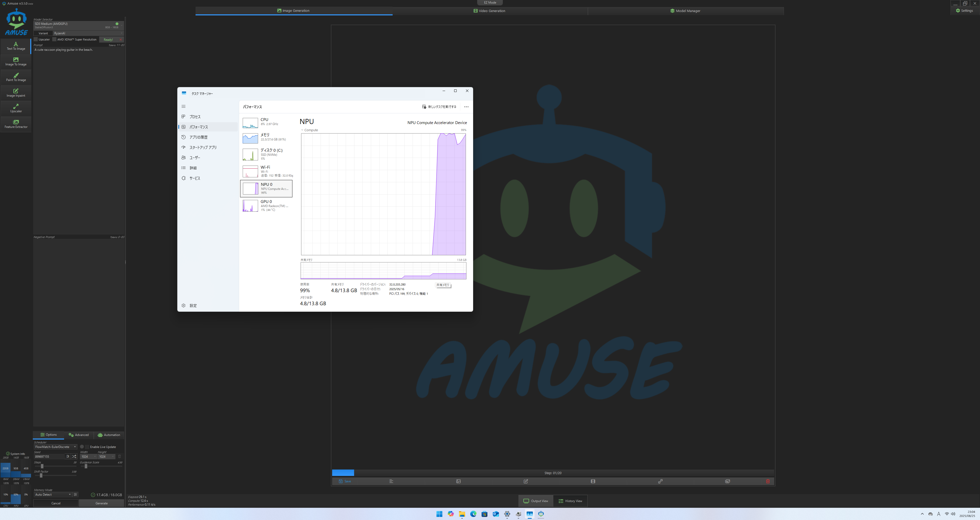Select GPU 0 in performance list

pyautogui.click(x=267, y=206)
